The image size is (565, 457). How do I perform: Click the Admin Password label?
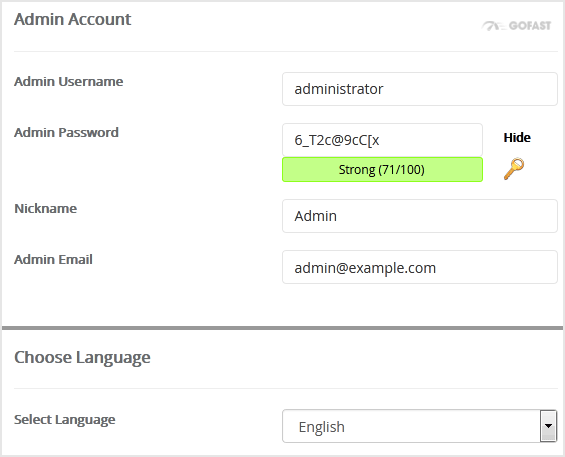[66, 133]
